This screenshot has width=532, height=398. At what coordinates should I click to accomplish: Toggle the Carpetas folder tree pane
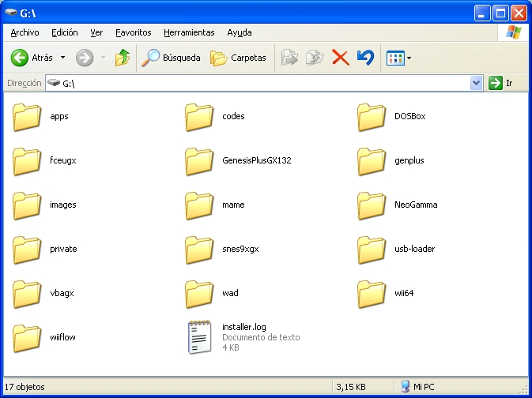240,58
